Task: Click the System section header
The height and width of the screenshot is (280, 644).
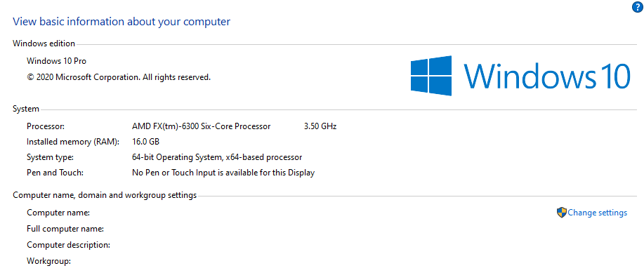Action: [26, 109]
